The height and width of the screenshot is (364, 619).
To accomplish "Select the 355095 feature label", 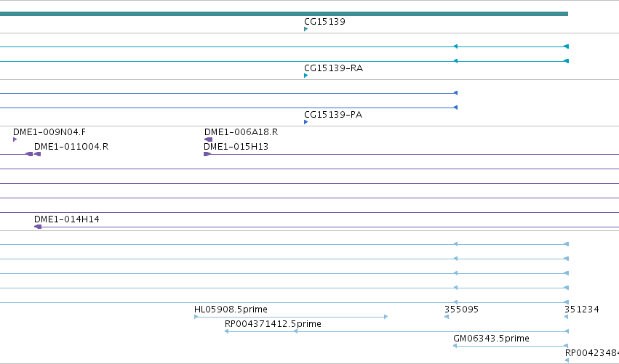I will [x=461, y=310].
